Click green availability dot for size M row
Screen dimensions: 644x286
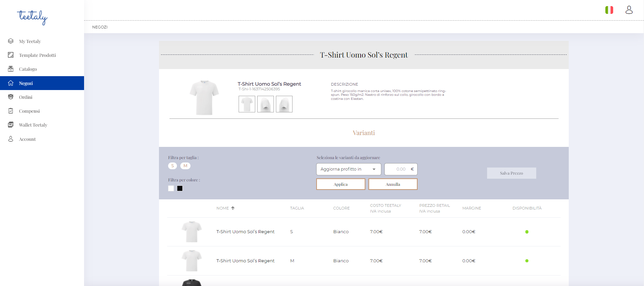[527, 261]
